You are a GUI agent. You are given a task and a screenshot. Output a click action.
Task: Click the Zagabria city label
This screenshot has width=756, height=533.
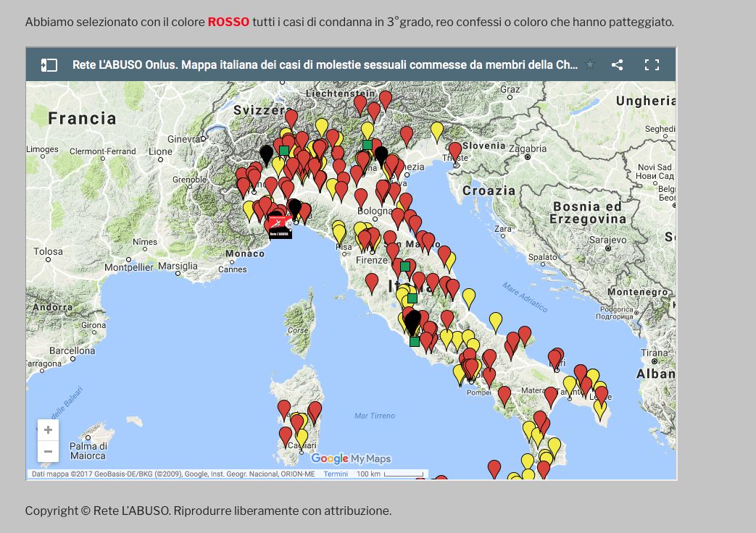(528, 149)
